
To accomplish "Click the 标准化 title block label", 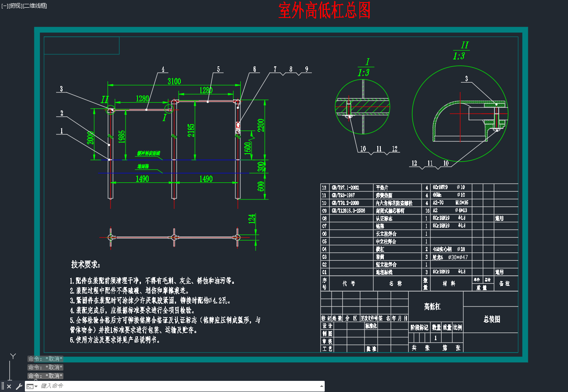I will click(x=371, y=326).
